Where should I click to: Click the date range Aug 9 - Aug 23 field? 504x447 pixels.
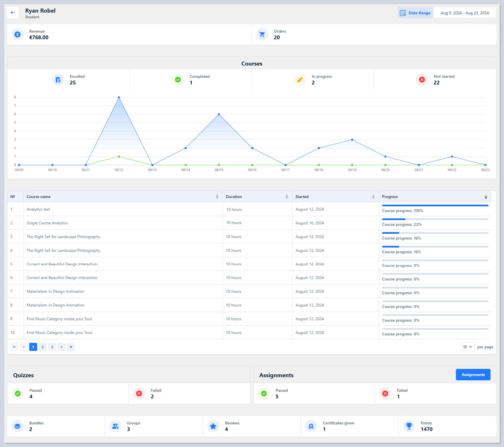tap(465, 13)
